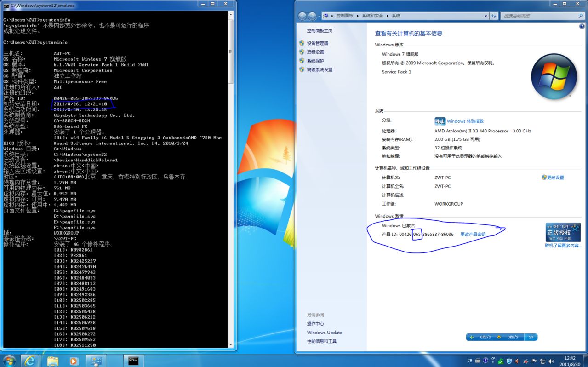Image resolution: width=588 pixels, height=367 pixels.
Task: Open 远程设置 remote settings link
Action: tap(315, 52)
